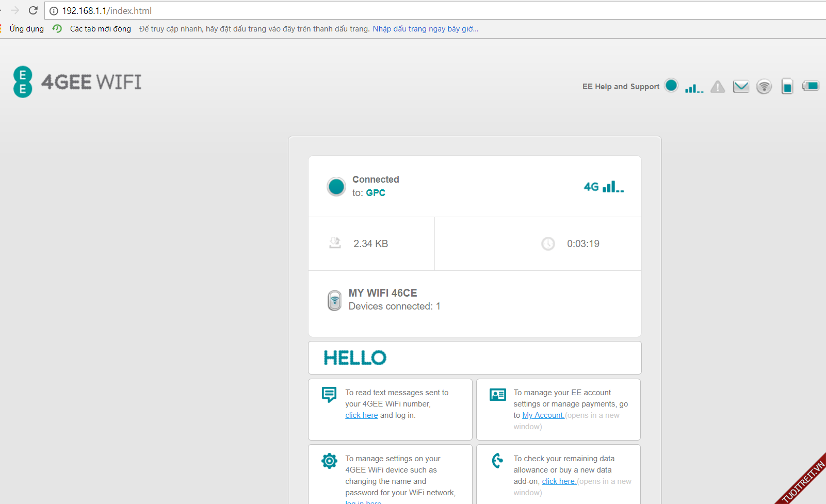Click the data add-on 'click here' link
Viewport: 826px width, 504px height.
[559, 481]
